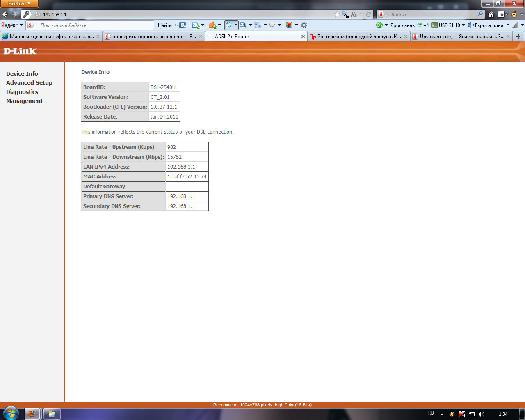Open the Diagnostics section
525x420 pixels.
coord(22,92)
